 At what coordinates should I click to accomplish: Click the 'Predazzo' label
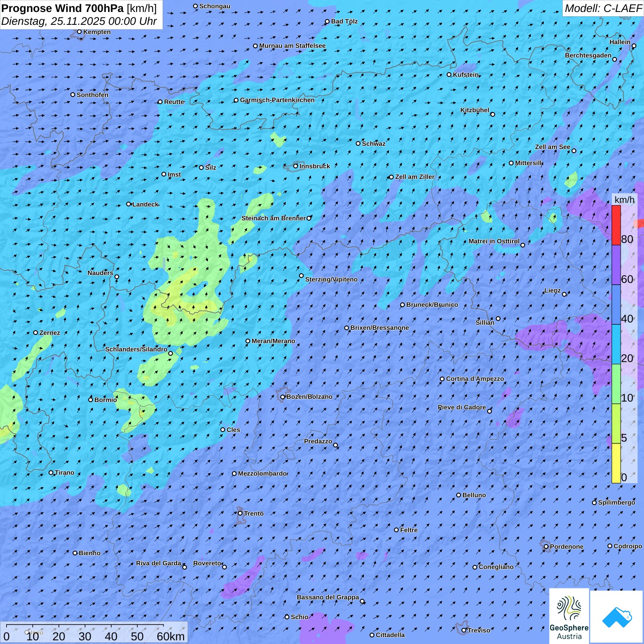click(318, 441)
